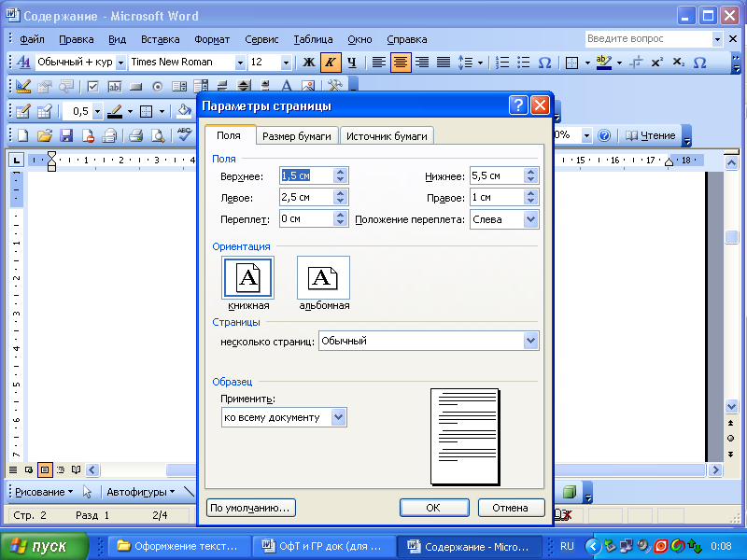Switch to Источник бумаги tab
The width and height of the screenshot is (747, 560).
(x=387, y=136)
